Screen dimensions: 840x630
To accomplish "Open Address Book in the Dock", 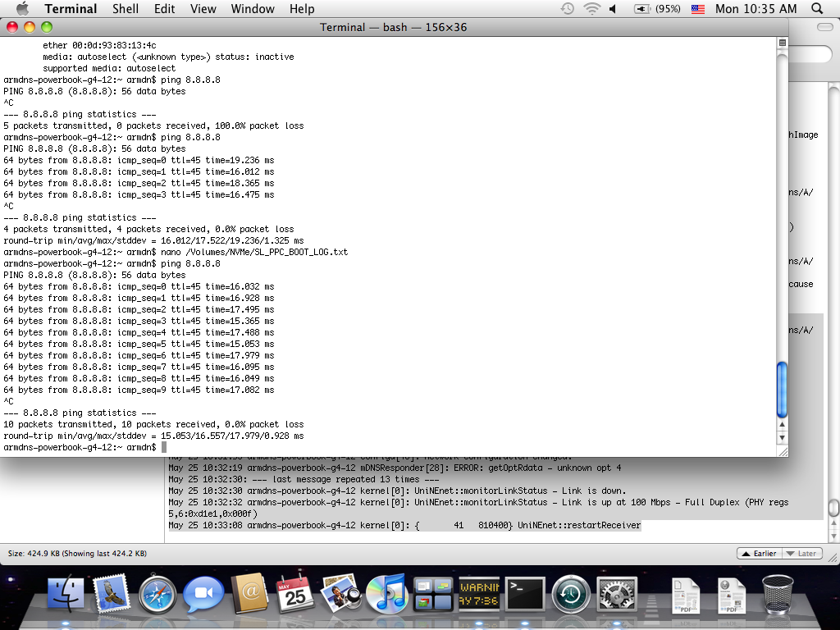I will click(x=249, y=594).
